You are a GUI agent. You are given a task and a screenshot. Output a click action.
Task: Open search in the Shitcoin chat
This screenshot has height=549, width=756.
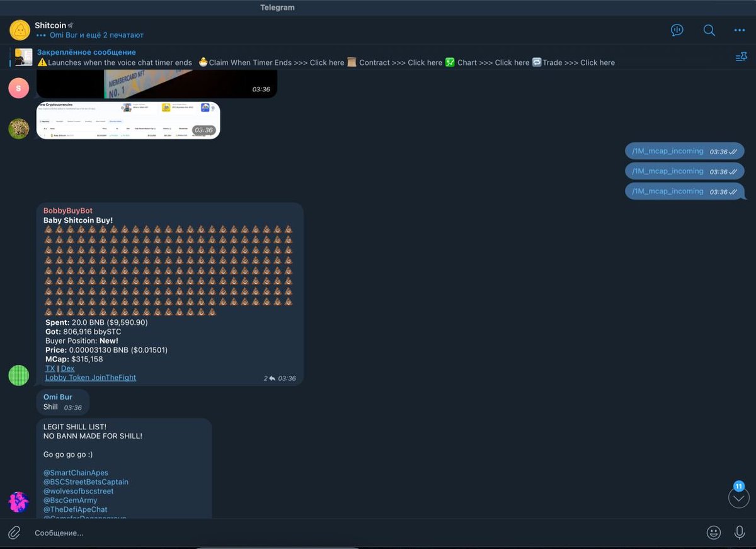709,30
